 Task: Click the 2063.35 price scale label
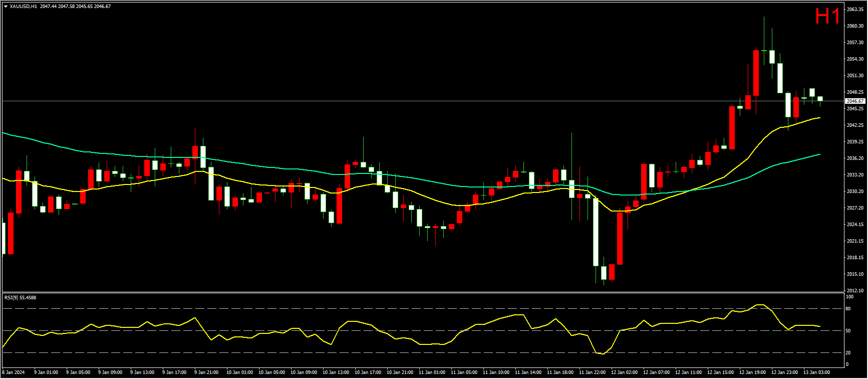click(855, 10)
